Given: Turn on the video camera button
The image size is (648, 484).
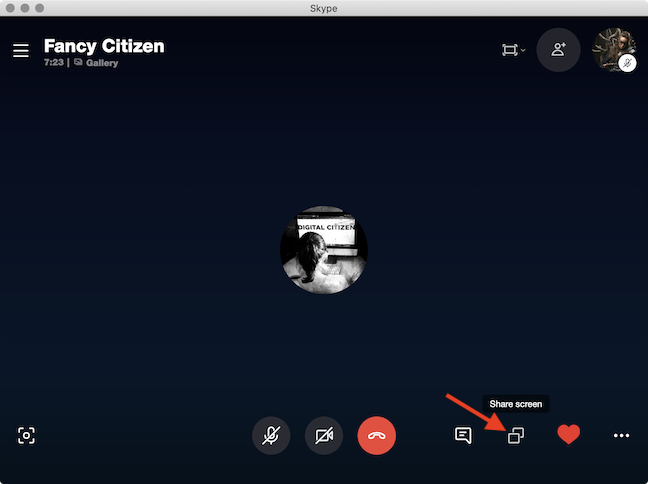Looking at the screenshot, I should [324, 435].
